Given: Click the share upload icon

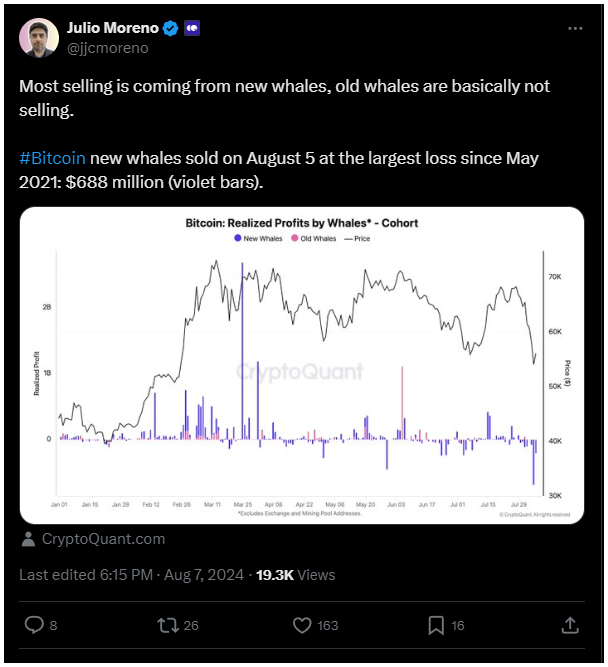Looking at the screenshot, I should pyautogui.click(x=570, y=625).
